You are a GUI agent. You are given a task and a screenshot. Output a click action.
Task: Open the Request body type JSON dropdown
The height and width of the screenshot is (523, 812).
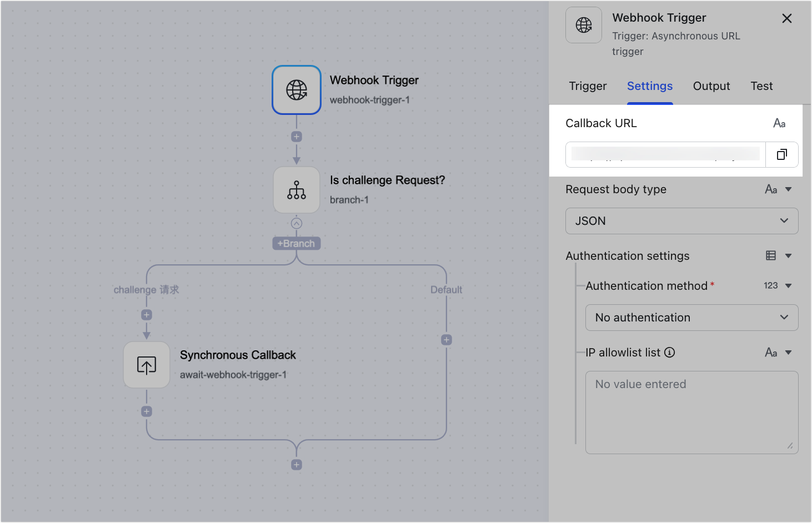coord(681,221)
